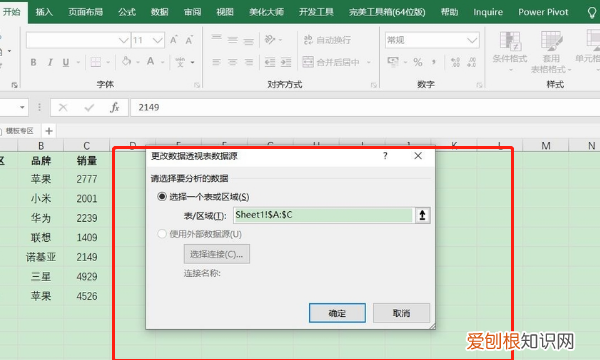This screenshot has width=600, height=360.
Task: Click the cell borders icon
Action: (96, 62)
